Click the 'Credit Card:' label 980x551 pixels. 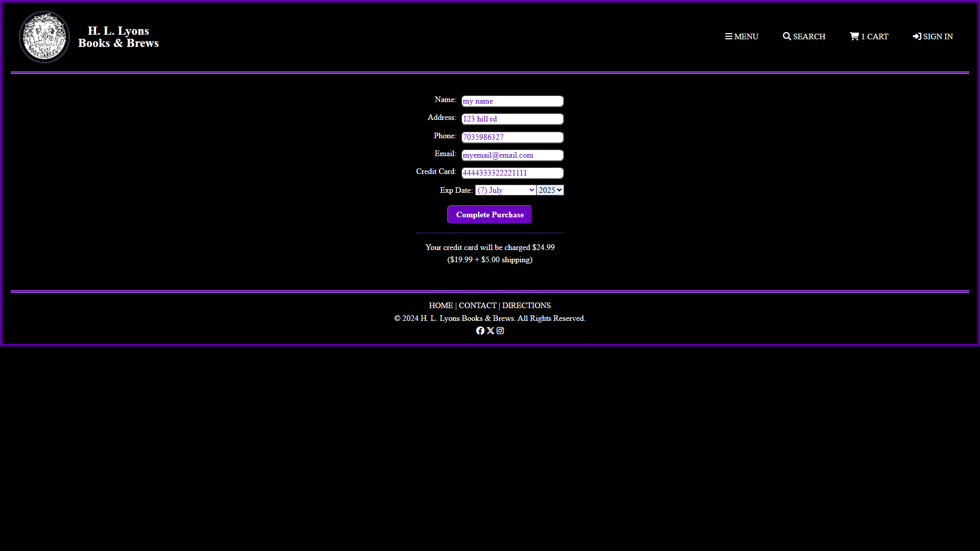click(x=436, y=171)
